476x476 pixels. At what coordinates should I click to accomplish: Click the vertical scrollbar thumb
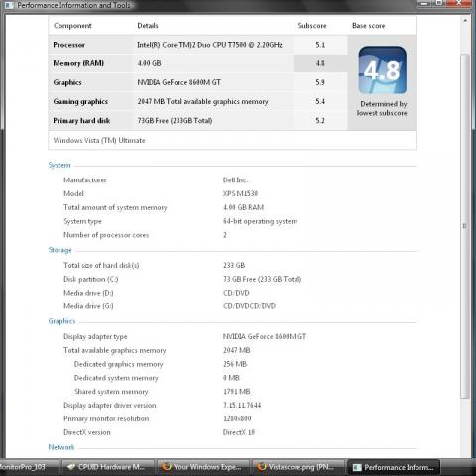(x=465, y=226)
